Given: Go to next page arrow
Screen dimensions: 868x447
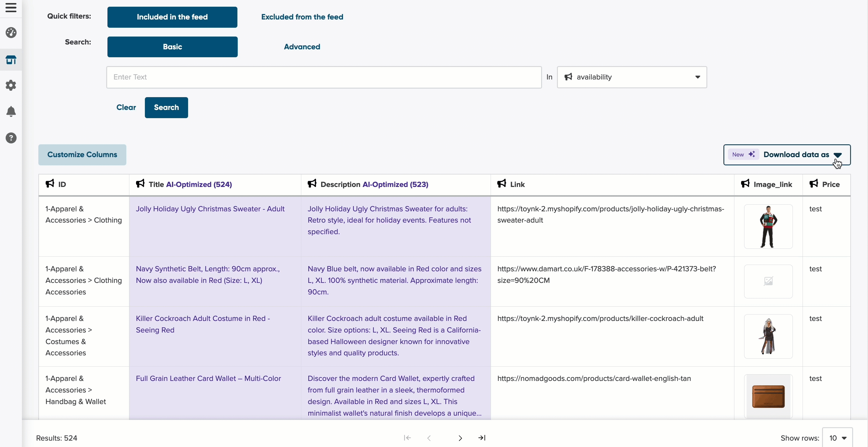Looking at the screenshot, I should point(460,438).
